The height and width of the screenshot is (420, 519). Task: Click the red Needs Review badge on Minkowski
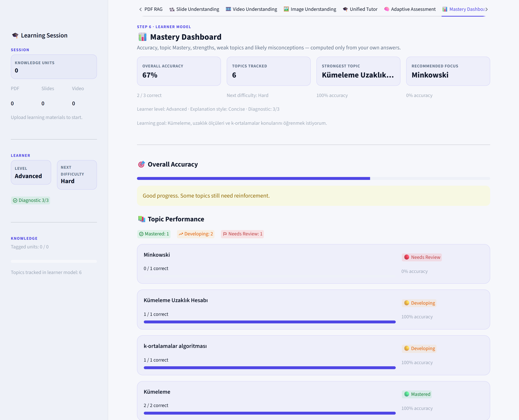click(x=422, y=257)
